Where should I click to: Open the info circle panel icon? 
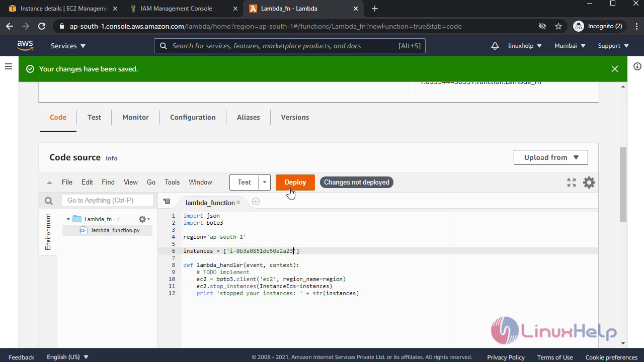[x=637, y=66]
